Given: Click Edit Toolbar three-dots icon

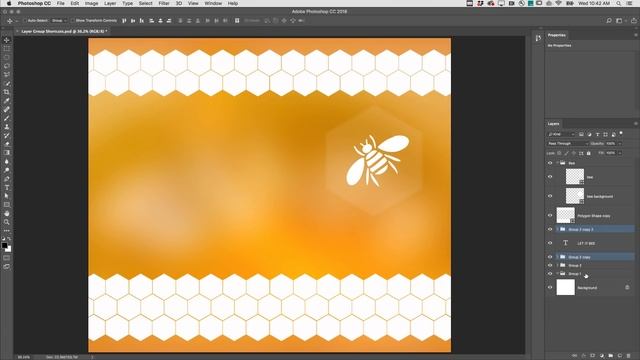Looking at the screenshot, I should click(x=7, y=231).
